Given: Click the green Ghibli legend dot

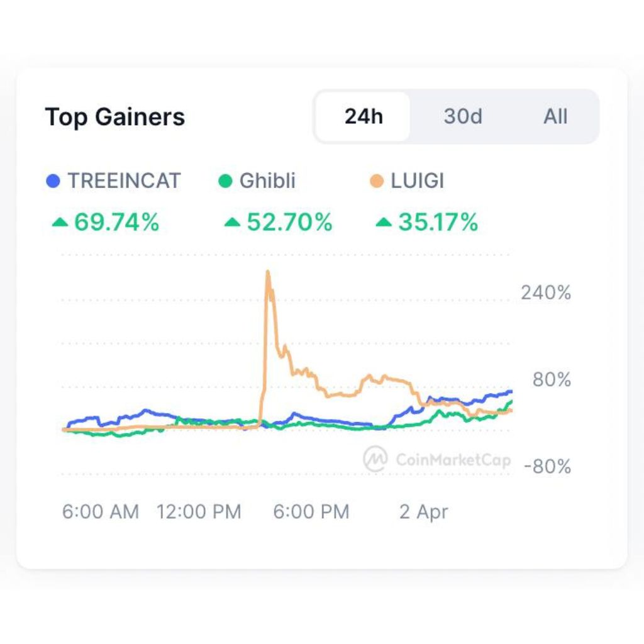Looking at the screenshot, I should tap(225, 181).
